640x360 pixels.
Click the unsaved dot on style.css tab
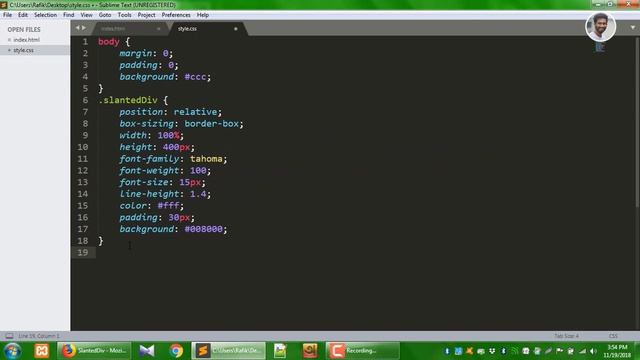(236, 29)
